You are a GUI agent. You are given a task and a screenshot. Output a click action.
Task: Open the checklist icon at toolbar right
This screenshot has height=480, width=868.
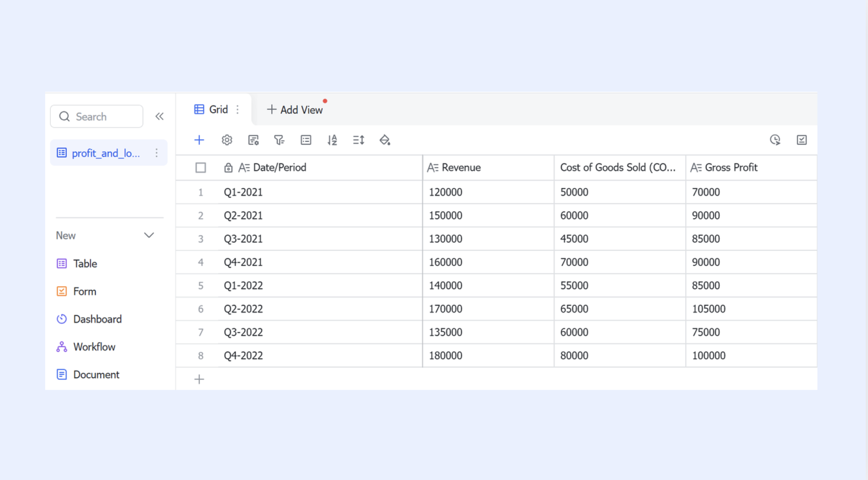[x=802, y=140]
